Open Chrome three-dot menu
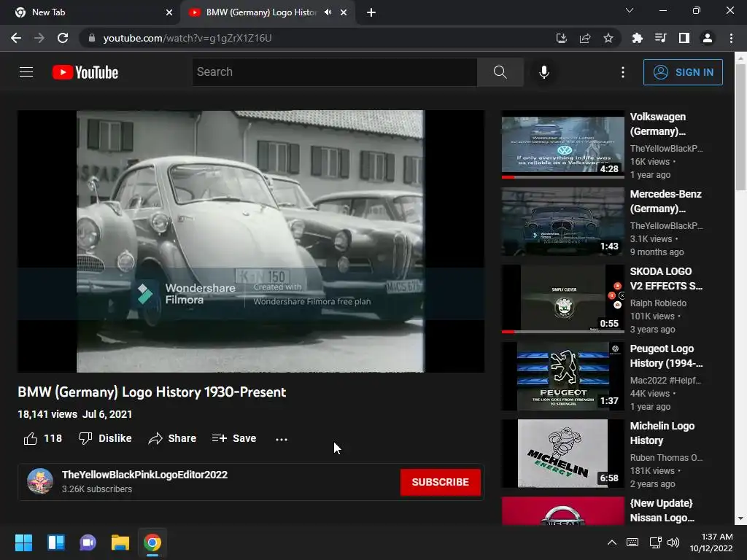Screen dimensions: 747x560 point(731,38)
